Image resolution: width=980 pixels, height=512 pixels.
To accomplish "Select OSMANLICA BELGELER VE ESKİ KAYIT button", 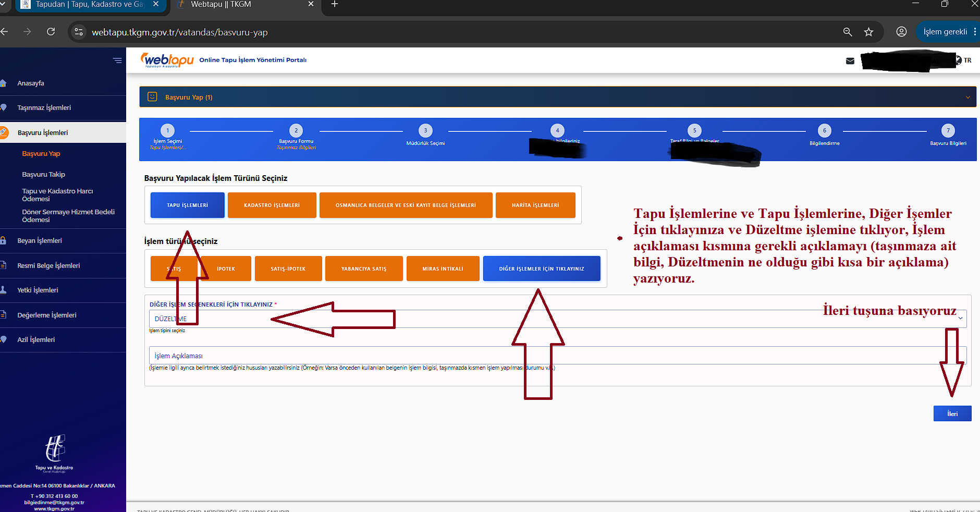I will (x=406, y=205).
